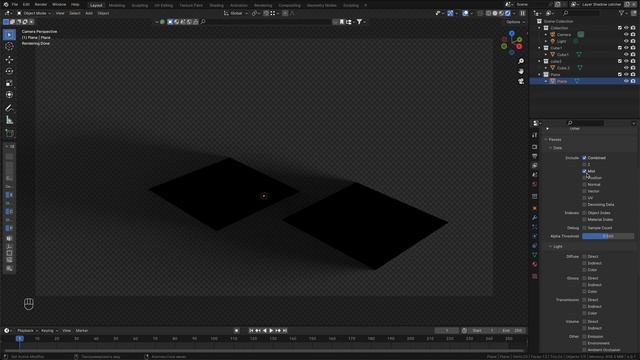Enable the Denoising Data checkbox
This screenshot has width=640, height=360.
tap(584, 204)
